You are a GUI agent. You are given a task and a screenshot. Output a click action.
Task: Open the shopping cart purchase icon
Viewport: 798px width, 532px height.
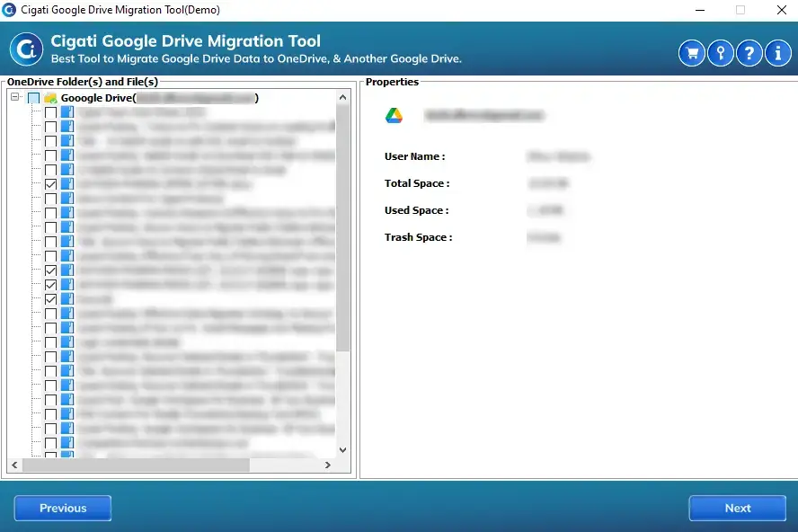692,53
